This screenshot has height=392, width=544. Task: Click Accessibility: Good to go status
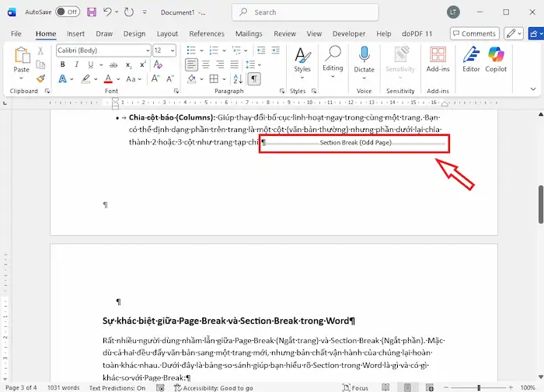click(x=217, y=387)
